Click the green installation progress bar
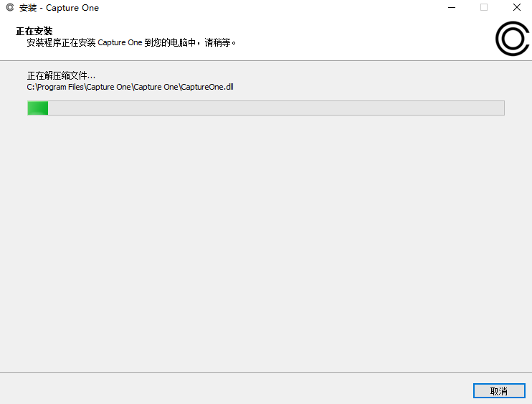The height and width of the screenshot is (404, 532). [266, 108]
